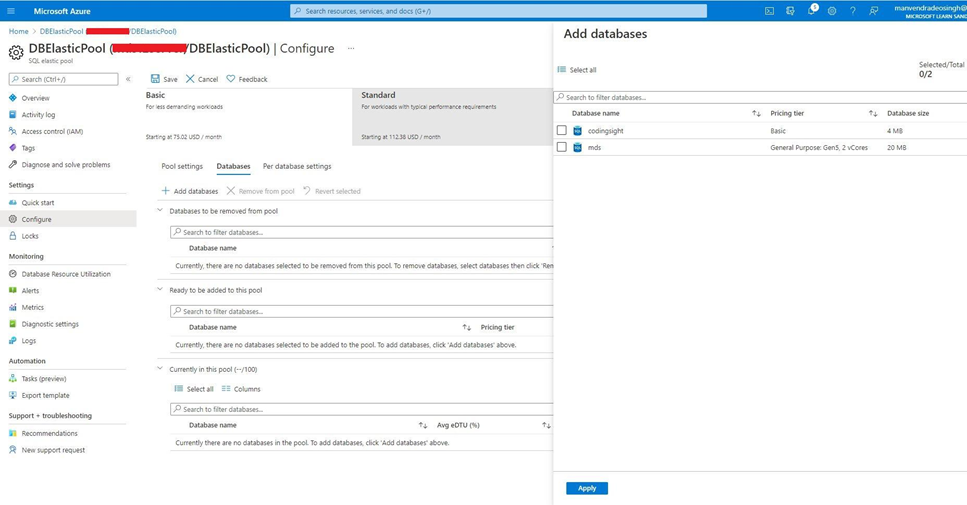Focus filter box under Ready to be added

(x=361, y=311)
